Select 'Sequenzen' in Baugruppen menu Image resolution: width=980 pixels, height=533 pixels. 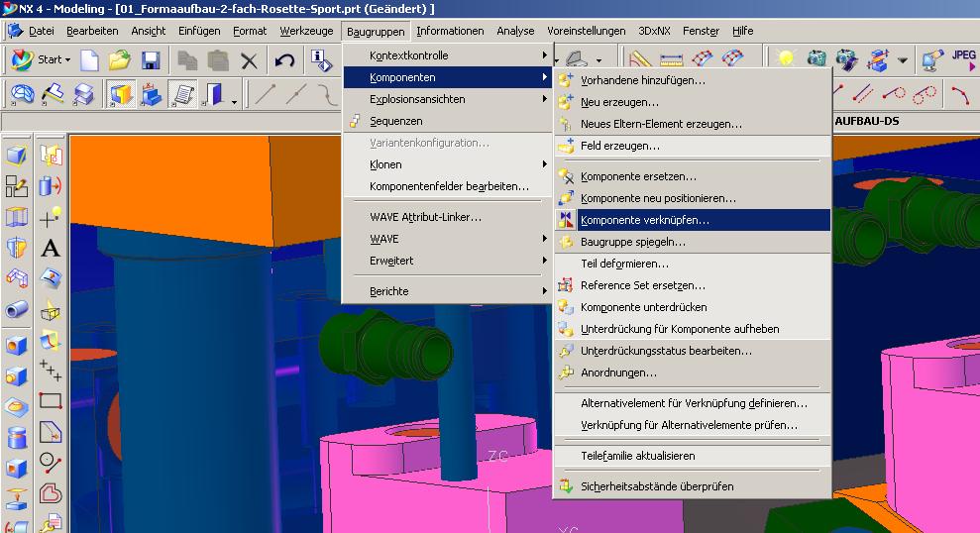(x=448, y=121)
